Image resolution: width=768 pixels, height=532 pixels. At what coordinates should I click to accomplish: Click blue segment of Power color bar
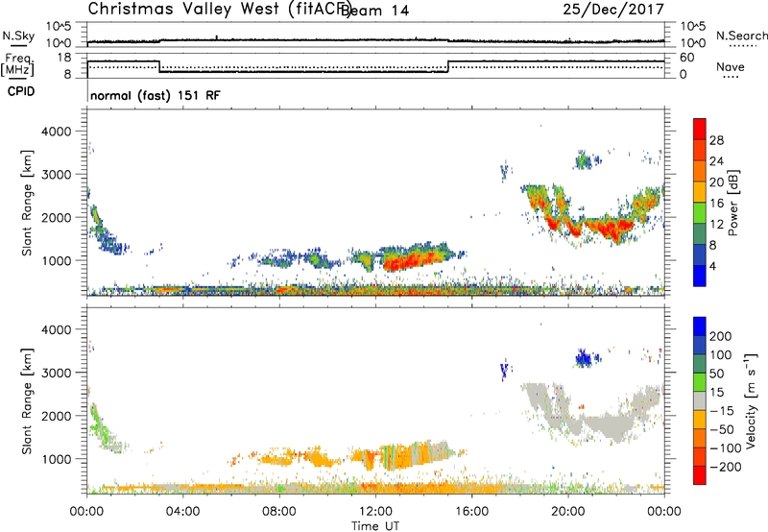click(x=700, y=276)
